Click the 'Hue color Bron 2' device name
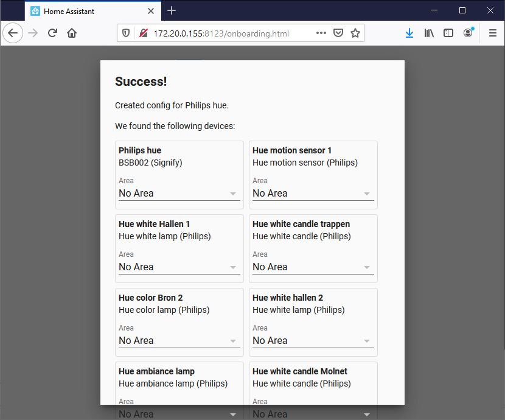Image resolution: width=505 pixels, height=420 pixels. tap(151, 298)
